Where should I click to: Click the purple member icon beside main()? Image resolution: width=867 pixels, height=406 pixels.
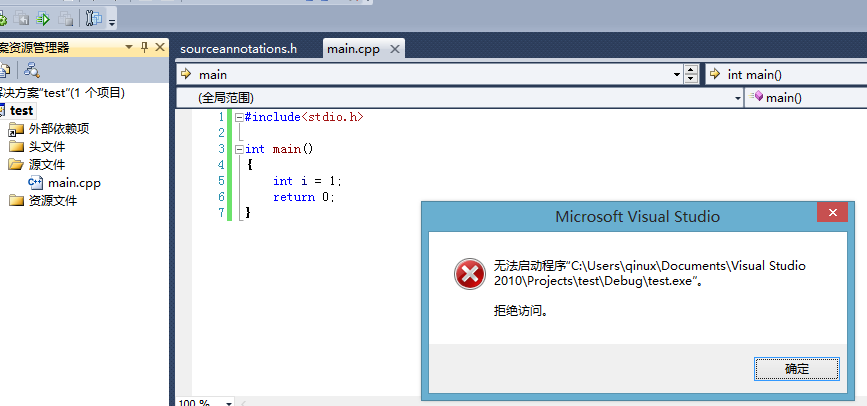[757, 97]
